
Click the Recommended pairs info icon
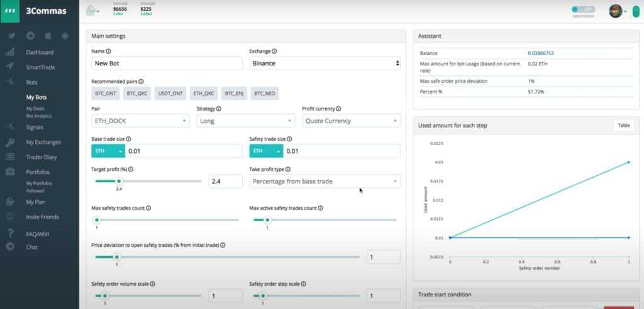141,82
